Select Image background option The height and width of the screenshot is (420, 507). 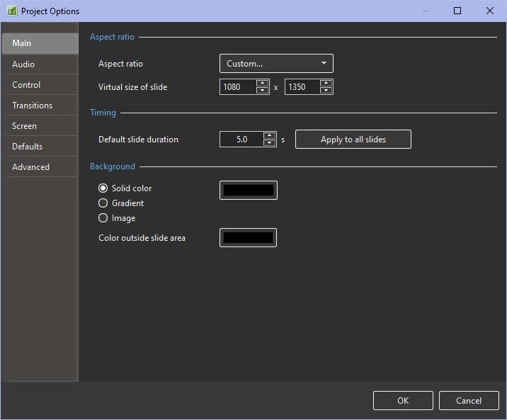[x=103, y=218]
